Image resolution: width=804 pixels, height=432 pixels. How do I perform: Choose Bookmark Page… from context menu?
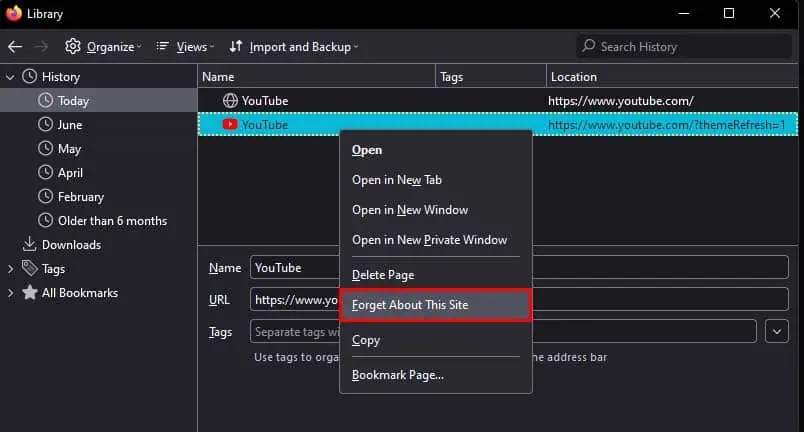coord(436,375)
